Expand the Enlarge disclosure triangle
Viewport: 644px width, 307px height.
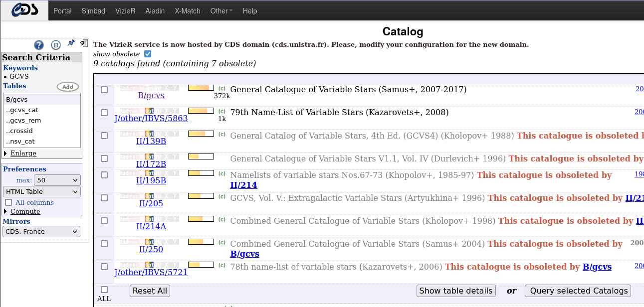(x=5, y=153)
